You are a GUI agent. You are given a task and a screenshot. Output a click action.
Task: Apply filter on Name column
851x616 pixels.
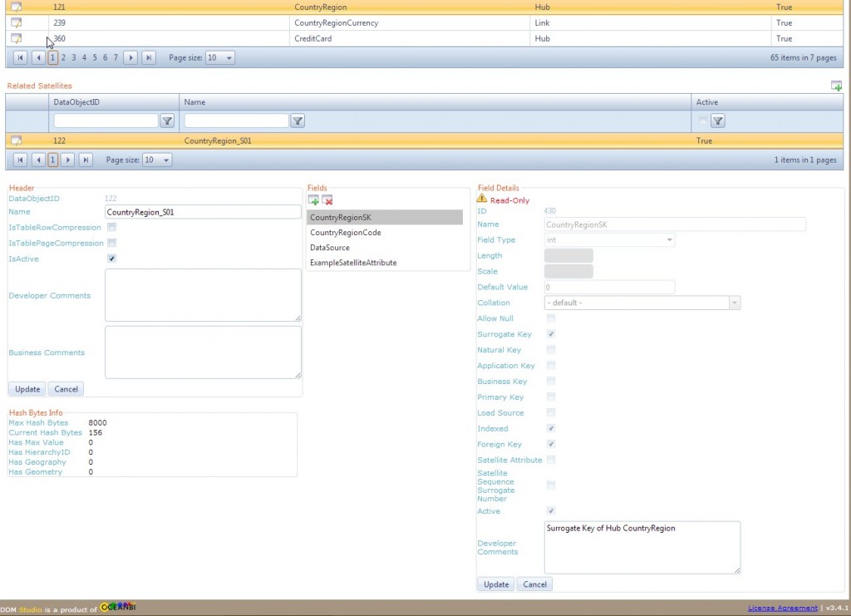tap(298, 121)
